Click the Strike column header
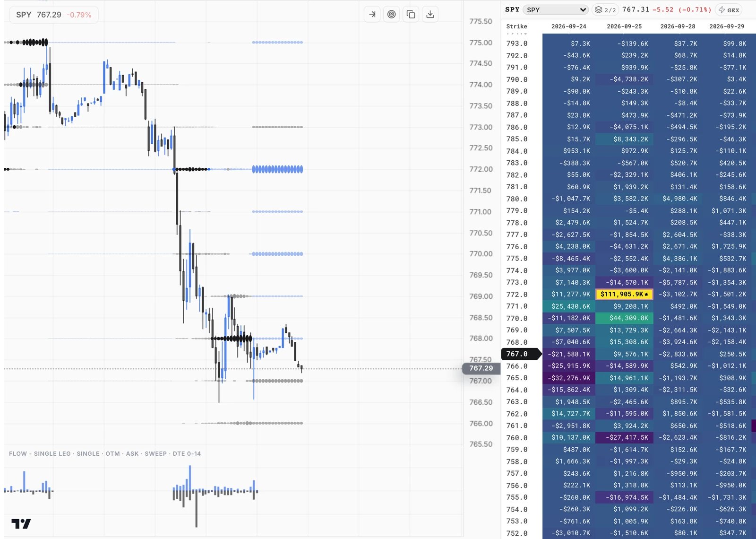 tap(516, 26)
